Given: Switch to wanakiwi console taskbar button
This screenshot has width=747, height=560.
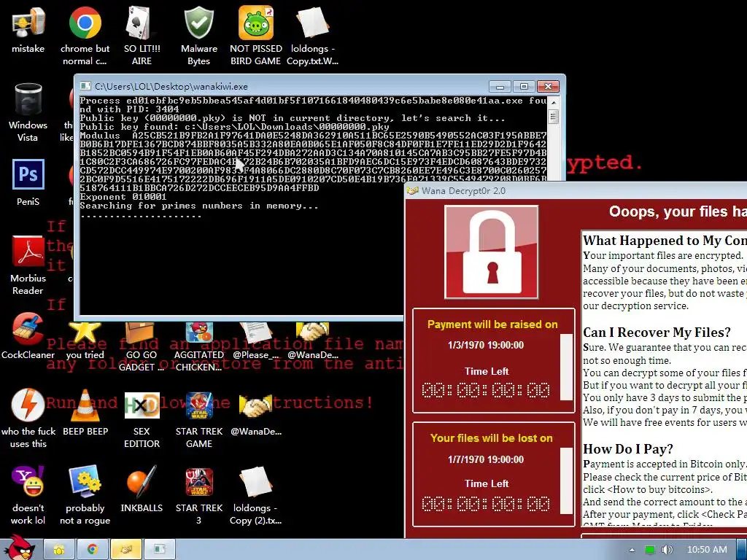Looking at the screenshot, I should (x=159, y=550).
